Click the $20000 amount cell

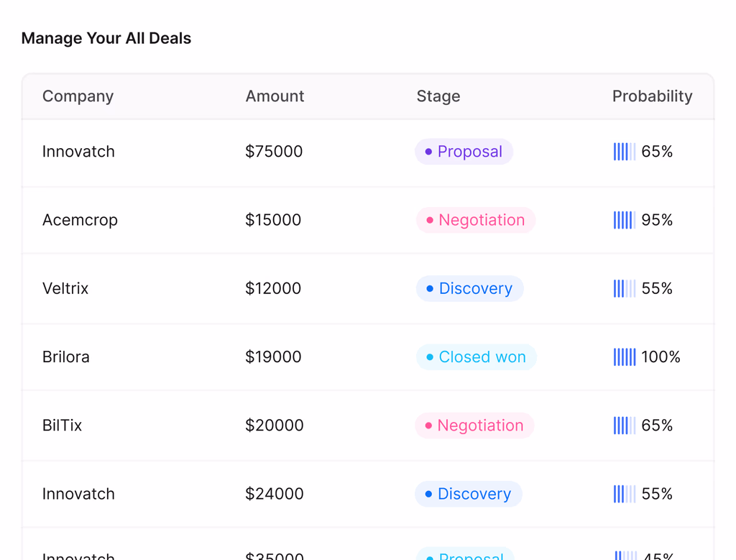click(x=274, y=426)
